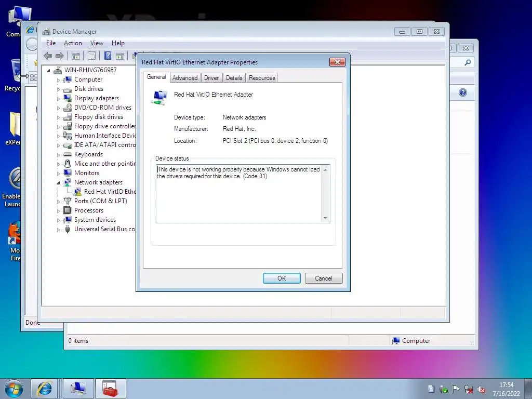Expand the Computer tree node
The height and width of the screenshot is (399, 532).
tap(58, 80)
